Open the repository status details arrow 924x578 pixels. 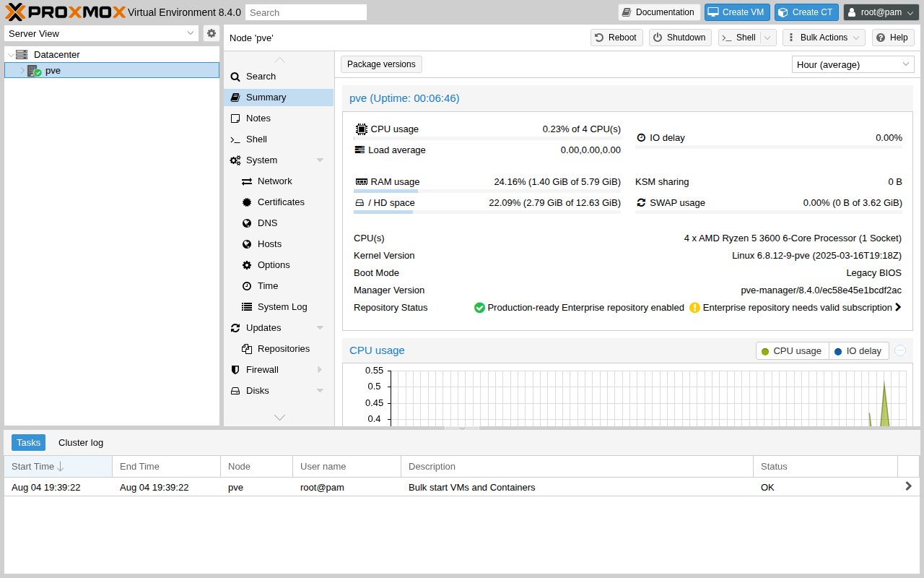click(898, 308)
